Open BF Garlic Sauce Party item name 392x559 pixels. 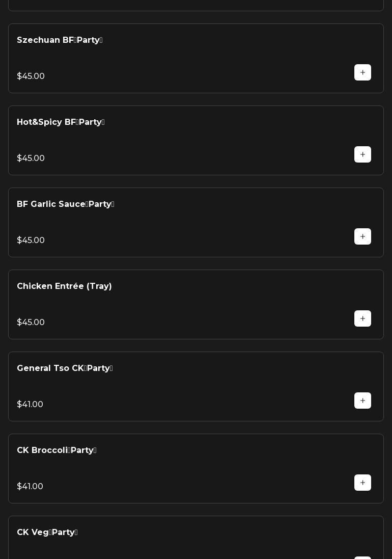(65, 204)
